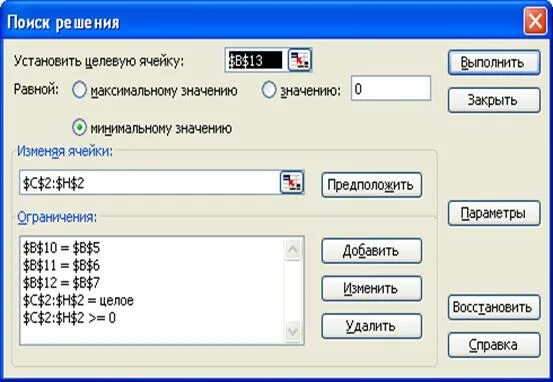Open help with the 'Справка' button
The height and width of the screenshot is (382, 553).
(x=494, y=345)
